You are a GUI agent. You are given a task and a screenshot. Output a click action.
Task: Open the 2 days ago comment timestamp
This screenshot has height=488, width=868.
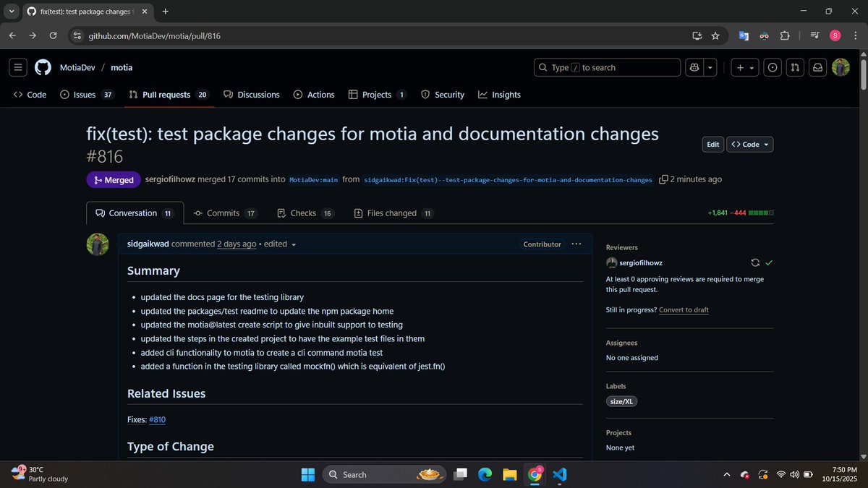coord(237,244)
